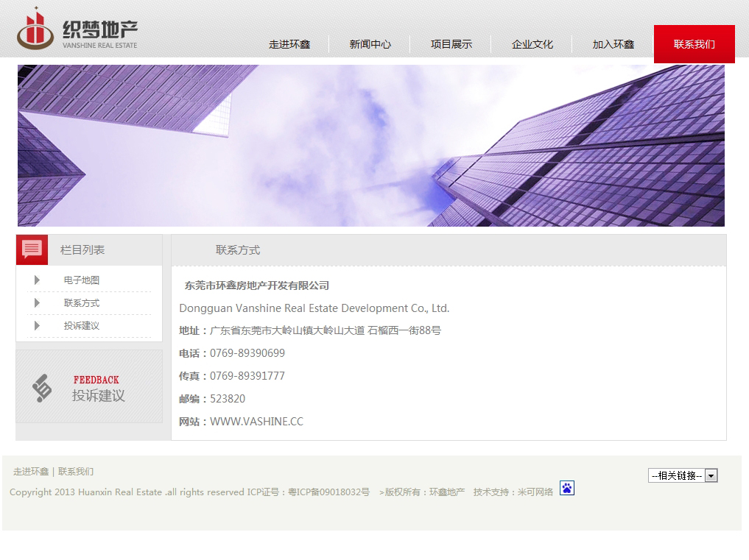Open 电子地图 in the sidebar list
Screen dimensions: 749x560
(81, 280)
